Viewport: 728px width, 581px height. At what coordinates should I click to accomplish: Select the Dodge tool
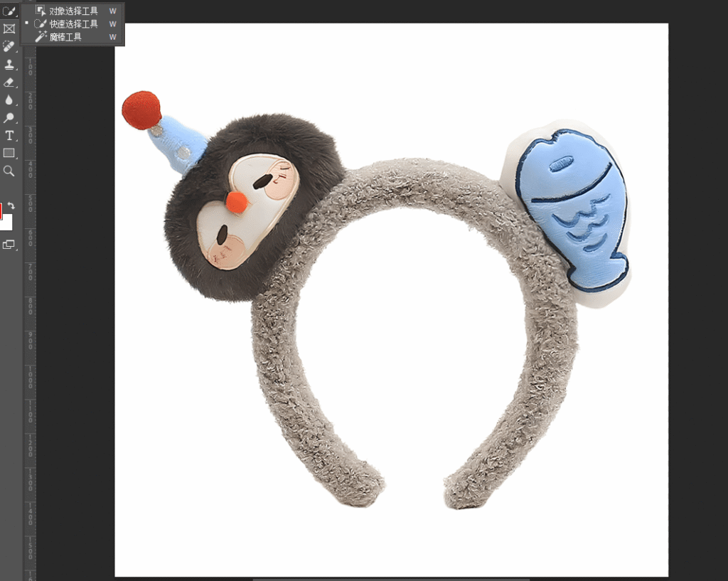9,118
